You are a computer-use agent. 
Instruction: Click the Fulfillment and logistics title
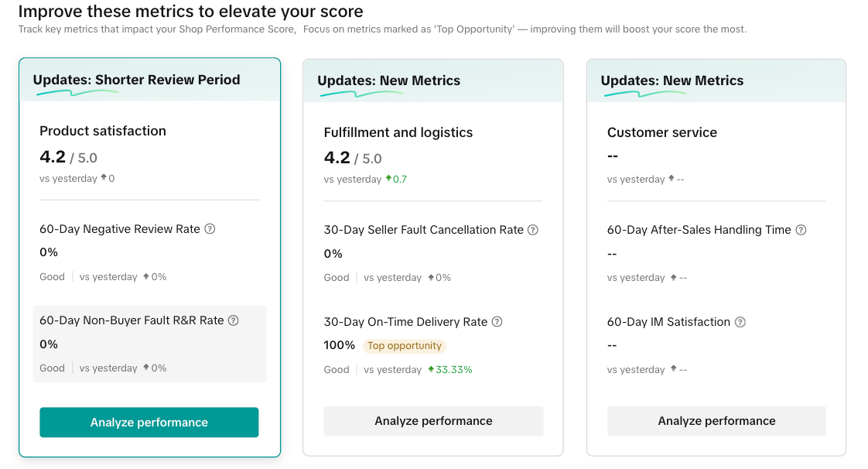pos(398,132)
